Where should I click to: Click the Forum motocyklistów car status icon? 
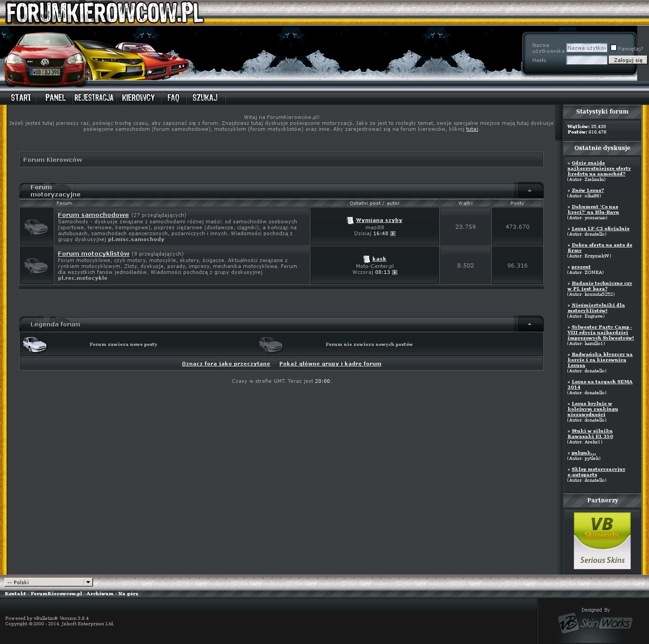(36, 265)
